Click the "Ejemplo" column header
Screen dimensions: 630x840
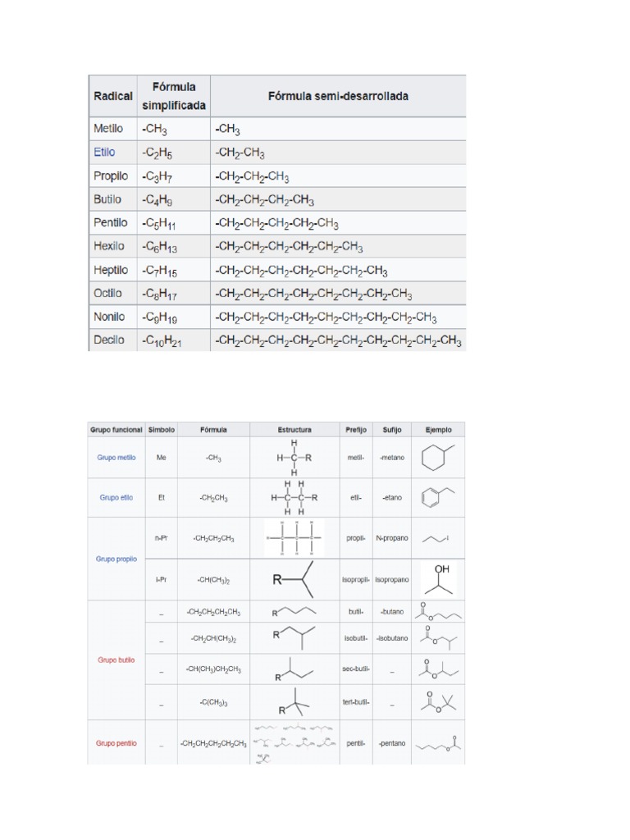coord(437,429)
